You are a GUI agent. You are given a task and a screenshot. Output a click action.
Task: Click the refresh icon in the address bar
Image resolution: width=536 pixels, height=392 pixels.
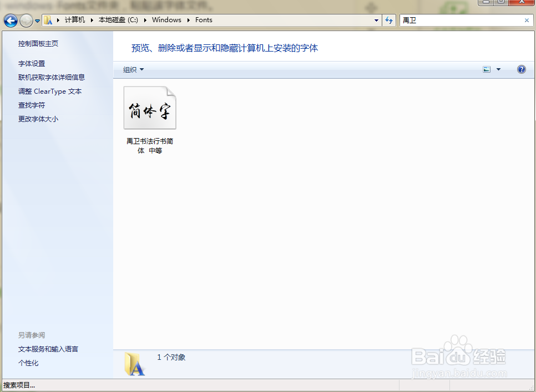(x=388, y=20)
